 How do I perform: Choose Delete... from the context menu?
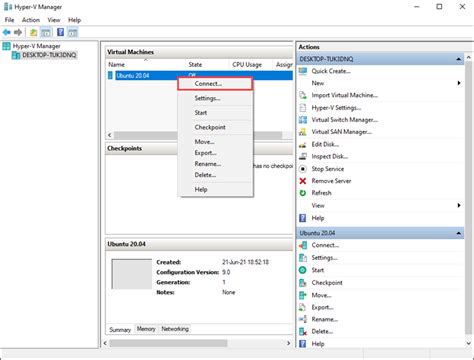pos(215,175)
